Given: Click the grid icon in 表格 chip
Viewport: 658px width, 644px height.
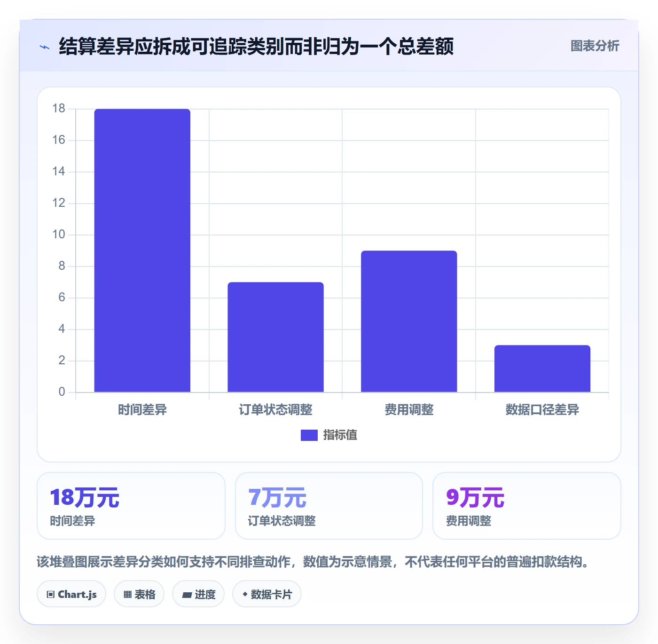Looking at the screenshot, I should point(127,595).
